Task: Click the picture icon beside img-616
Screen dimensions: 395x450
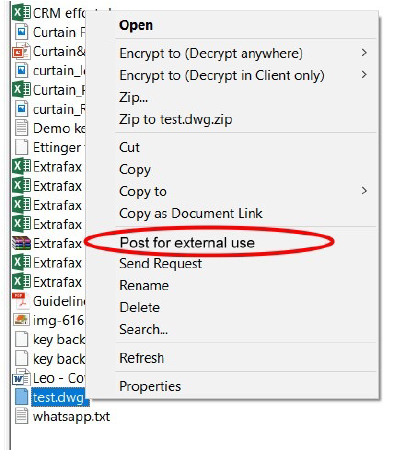Action: (x=22, y=320)
